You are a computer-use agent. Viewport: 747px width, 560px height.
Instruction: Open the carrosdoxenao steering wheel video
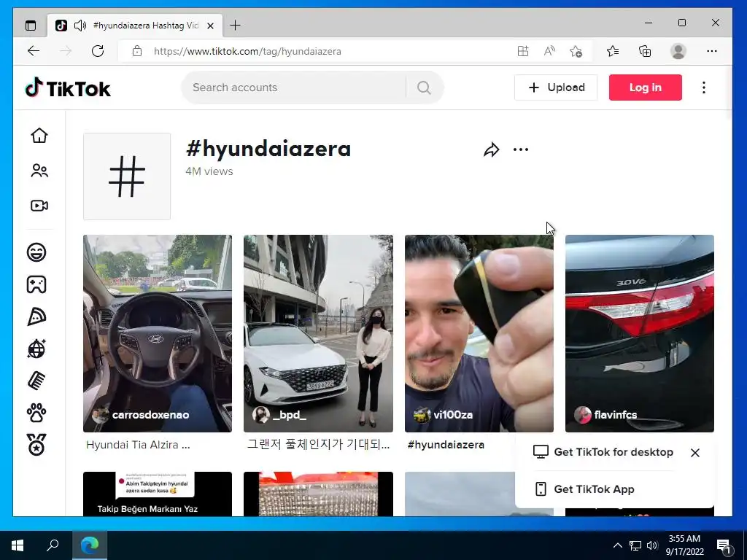158,333
